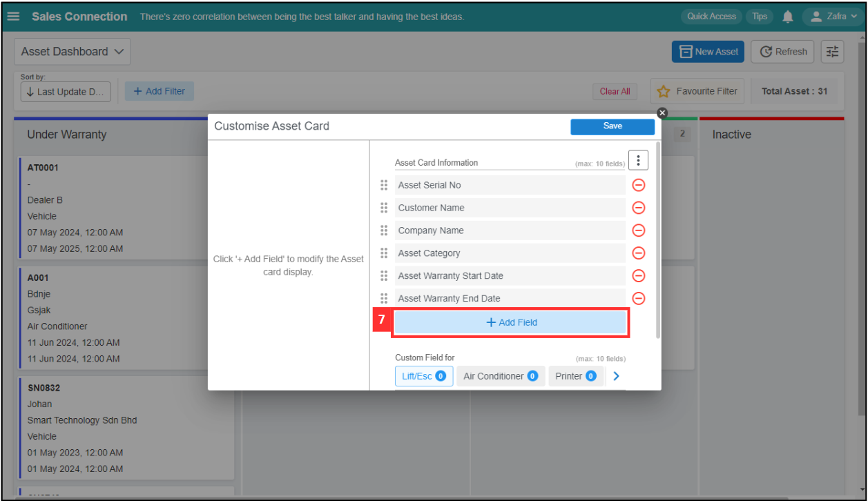Create a New Asset

(x=708, y=52)
